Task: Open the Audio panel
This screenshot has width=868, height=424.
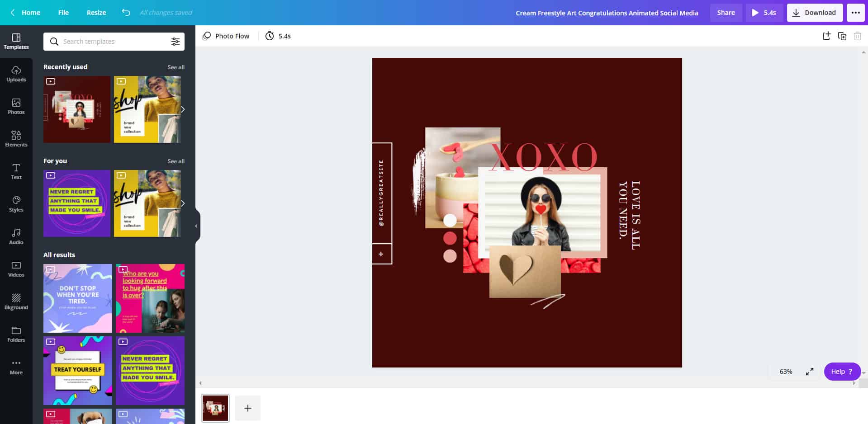Action: click(x=16, y=236)
